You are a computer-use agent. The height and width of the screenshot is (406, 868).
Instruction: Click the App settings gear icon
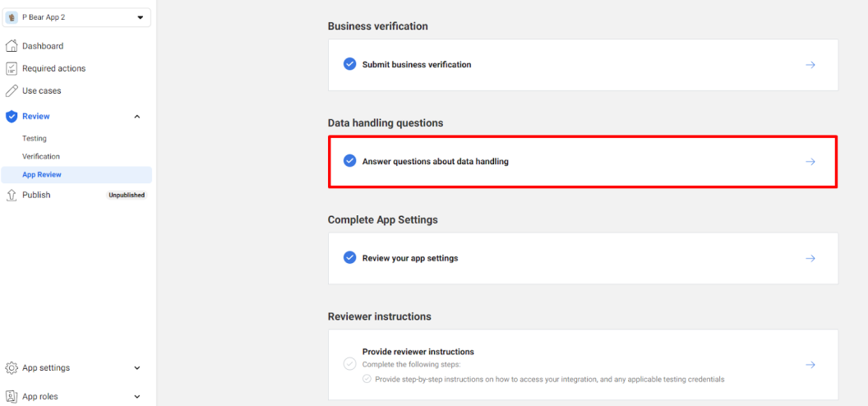pos(11,368)
